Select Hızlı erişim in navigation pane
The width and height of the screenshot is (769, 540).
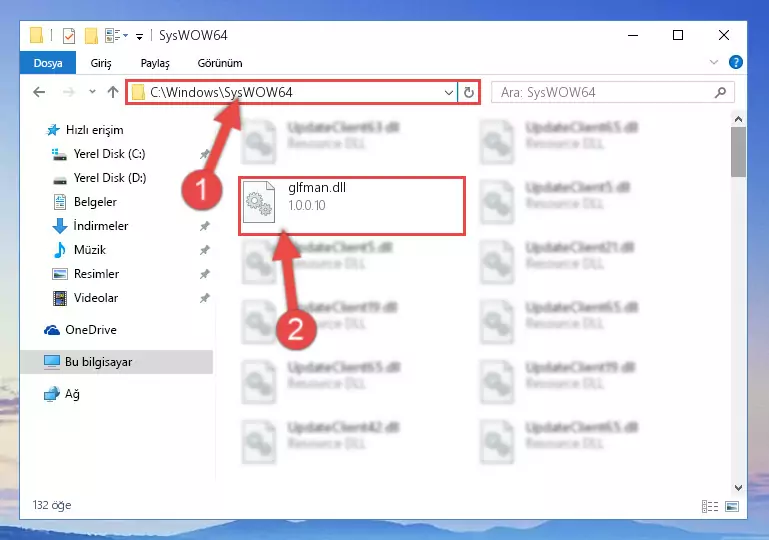[x=94, y=130]
